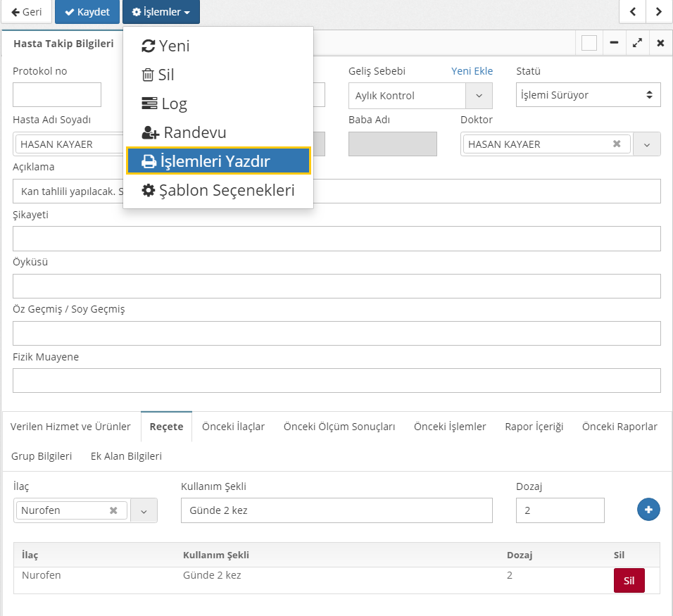The height and width of the screenshot is (616, 673).
Task: Click the Yeni Ekle link
Action: tap(472, 71)
